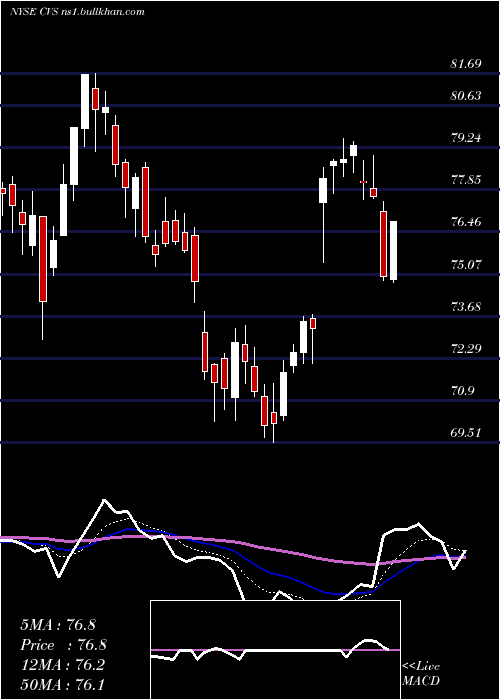Click the 81.69 price level label
500x700 pixels.
pos(466,64)
